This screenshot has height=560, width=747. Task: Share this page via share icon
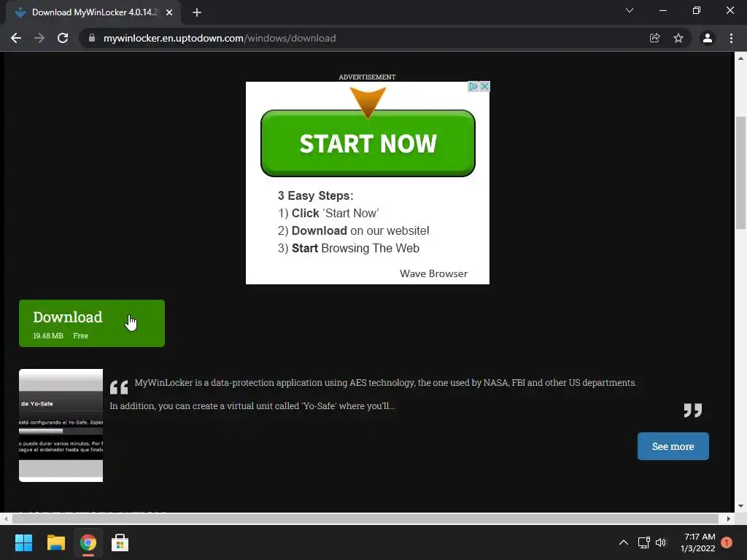(x=654, y=38)
